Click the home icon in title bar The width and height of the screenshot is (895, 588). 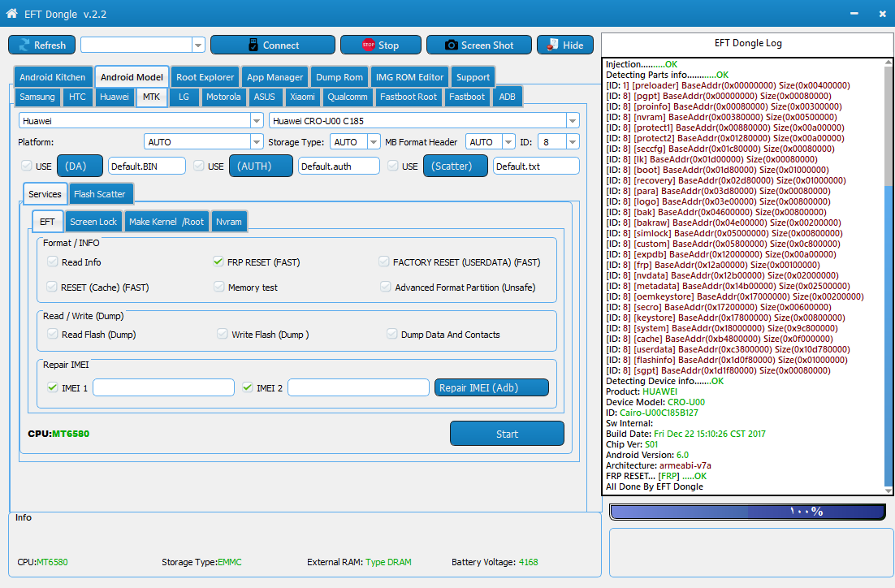[11, 13]
